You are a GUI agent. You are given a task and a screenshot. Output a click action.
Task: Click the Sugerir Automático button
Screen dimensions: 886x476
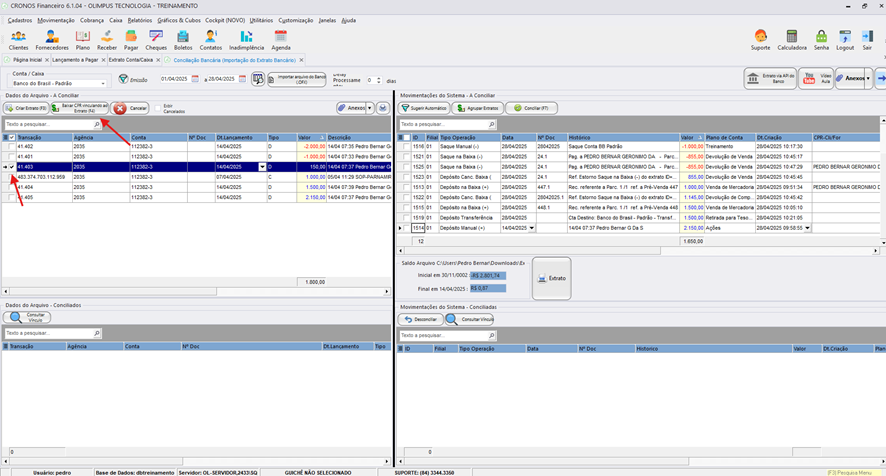pyautogui.click(x=424, y=108)
